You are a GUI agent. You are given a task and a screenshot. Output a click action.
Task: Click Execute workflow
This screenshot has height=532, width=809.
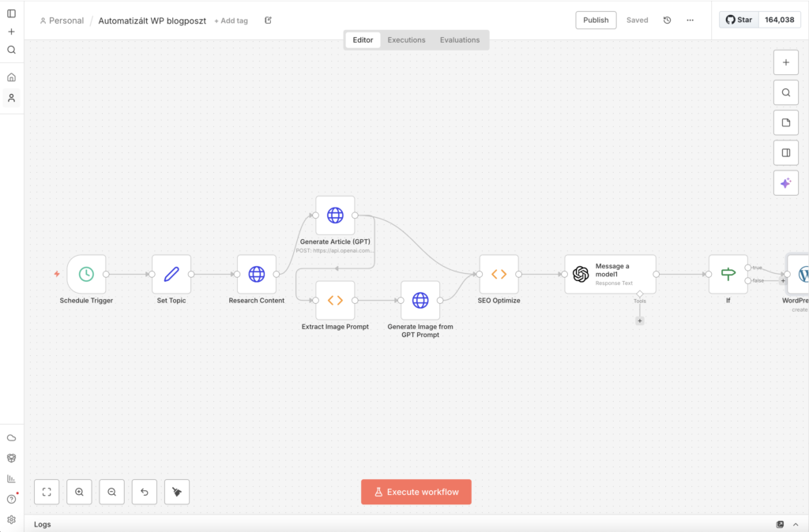pos(416,492)
